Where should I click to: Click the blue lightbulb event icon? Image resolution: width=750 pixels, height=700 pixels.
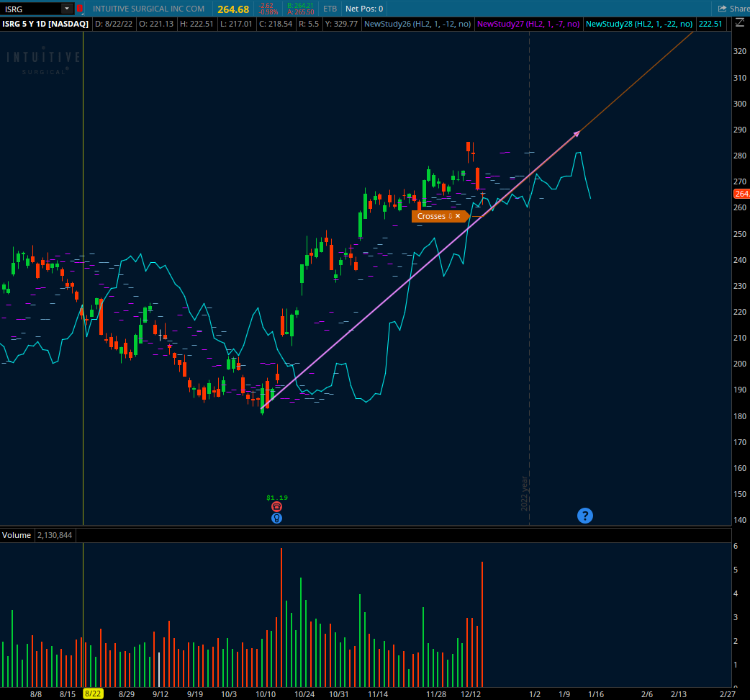[x=276, y=519]
